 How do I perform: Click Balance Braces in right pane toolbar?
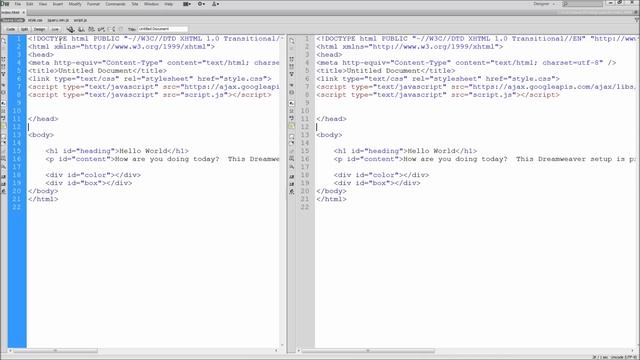(x=291, y=93)
